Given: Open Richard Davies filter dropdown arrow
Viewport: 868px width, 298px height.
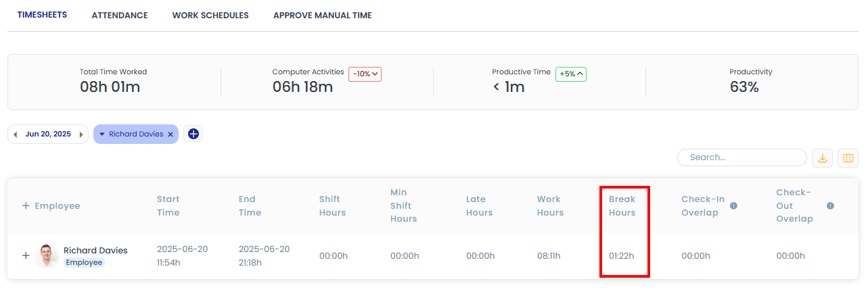Looking at the screenshot, I should (x=102, y=134).
